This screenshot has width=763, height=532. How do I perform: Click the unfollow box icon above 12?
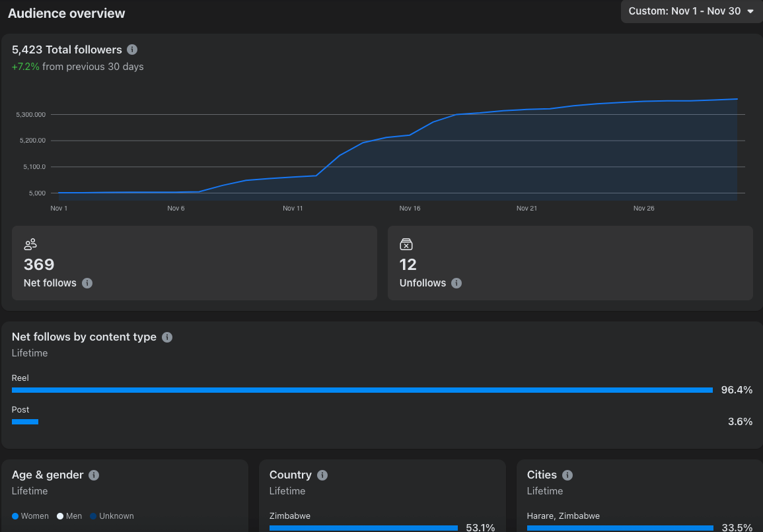click(406, 244)
